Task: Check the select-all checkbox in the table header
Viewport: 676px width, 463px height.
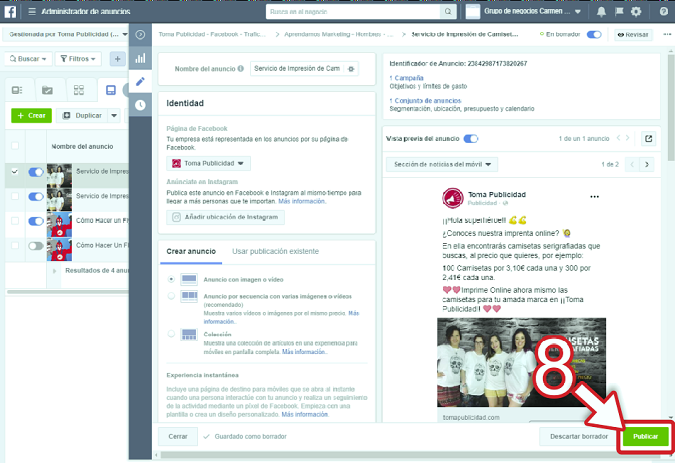Action: tap(15, 145)
